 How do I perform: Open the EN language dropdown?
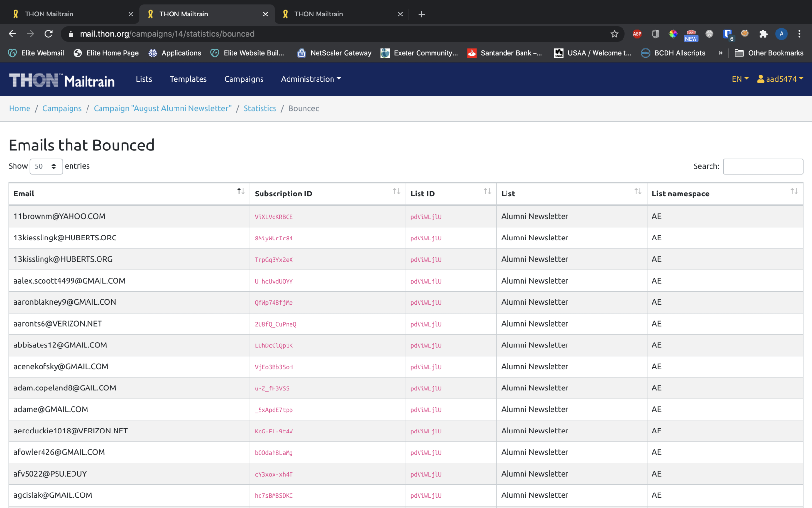point(740,79)
